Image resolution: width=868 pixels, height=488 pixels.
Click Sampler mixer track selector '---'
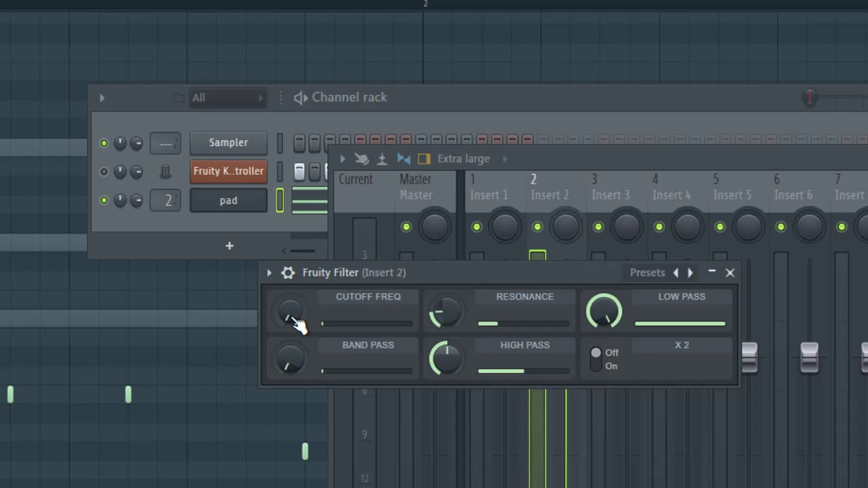pos(165,143)
